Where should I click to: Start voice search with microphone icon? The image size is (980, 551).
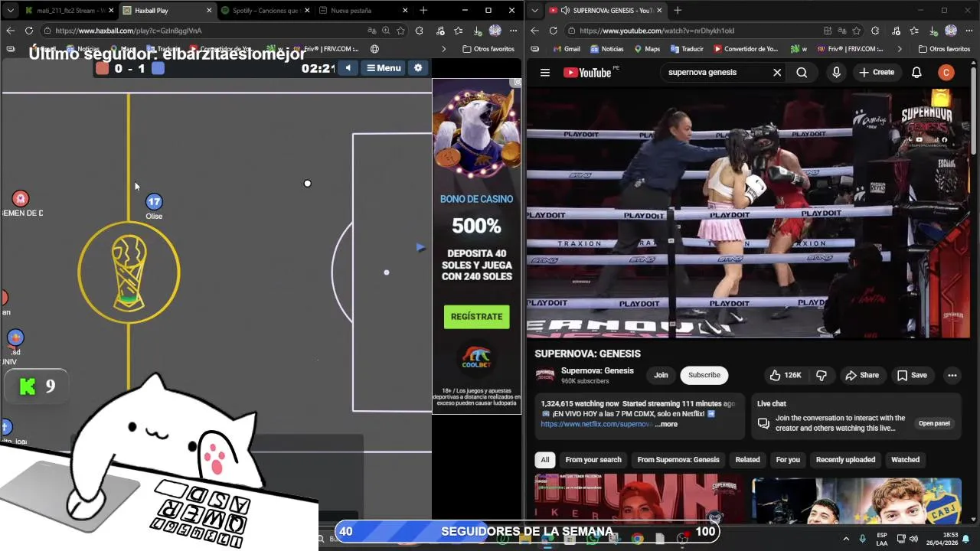point(836,73)
